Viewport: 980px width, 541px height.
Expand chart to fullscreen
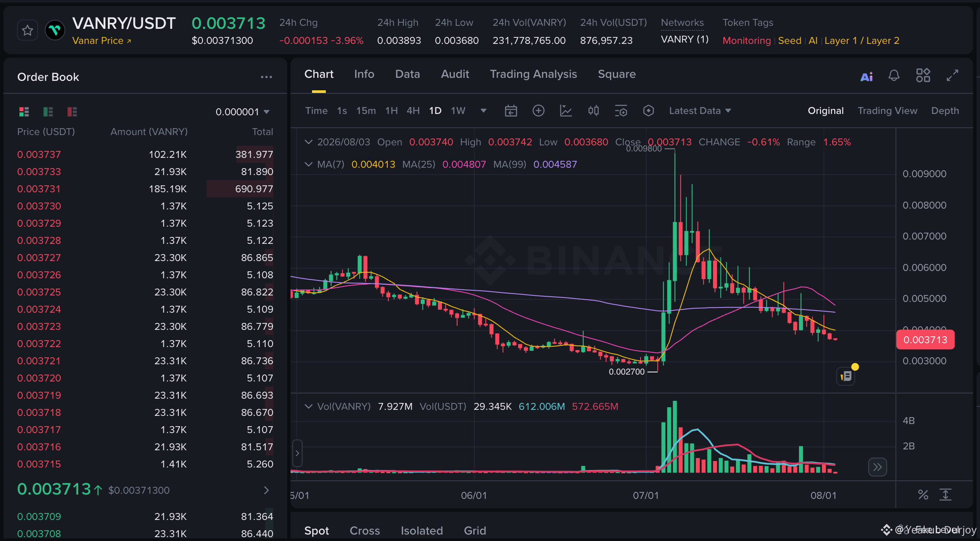pyautogui.click(x=952, y=75)
